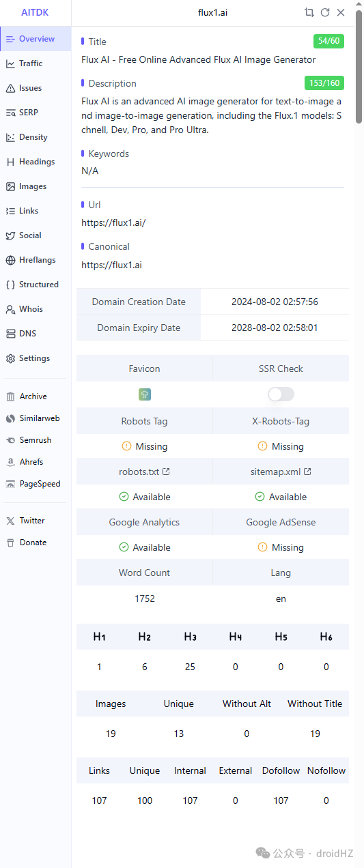Click the Word Count value 1752

tap(145, 598)
